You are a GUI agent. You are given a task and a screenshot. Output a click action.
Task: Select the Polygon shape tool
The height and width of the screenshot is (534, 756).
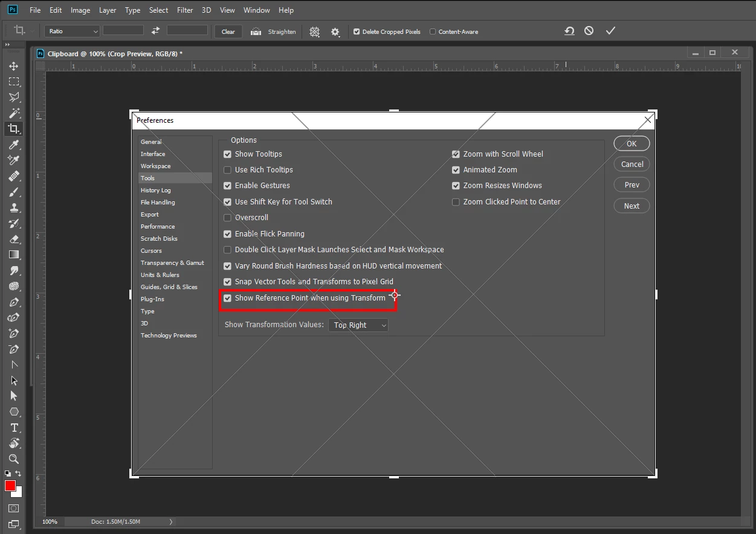(13, 412)
